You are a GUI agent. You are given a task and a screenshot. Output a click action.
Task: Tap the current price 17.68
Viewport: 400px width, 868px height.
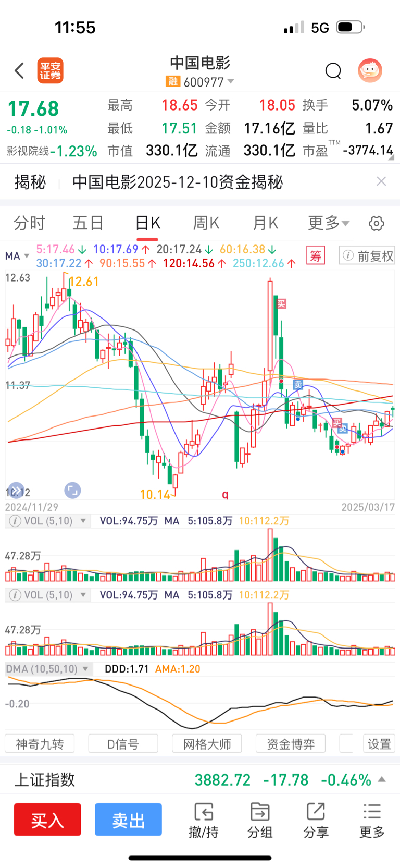[x=33, y=109]
